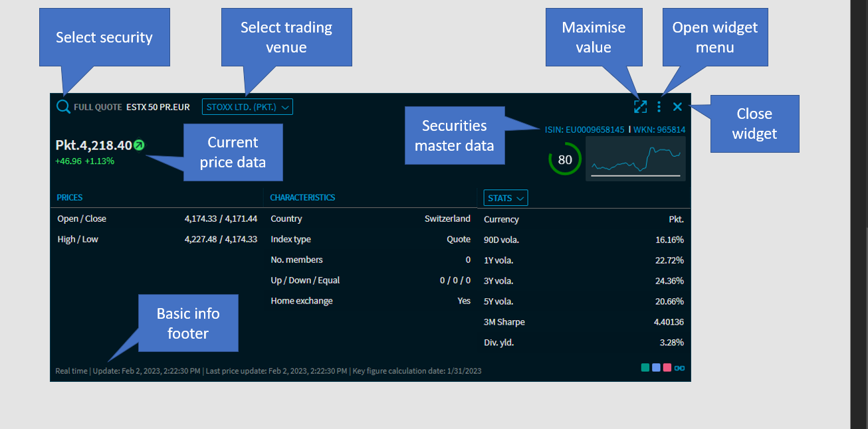Select the CHARACTERISTICS section header
Screen dimensions: 868x429
click(302, 197)
